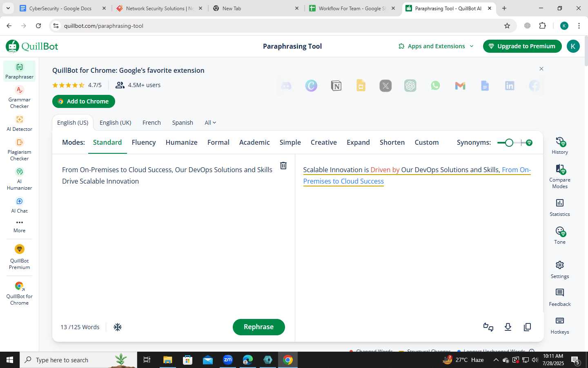Click Add to Chrome button
This screenshot has height=368, width=588.
(x=84, y=101)
